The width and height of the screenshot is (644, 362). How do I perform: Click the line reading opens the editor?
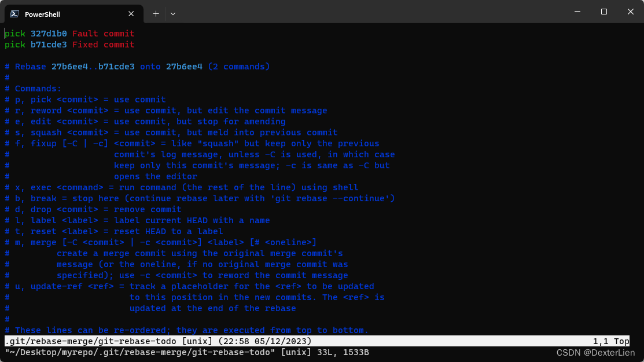point(156,176)
